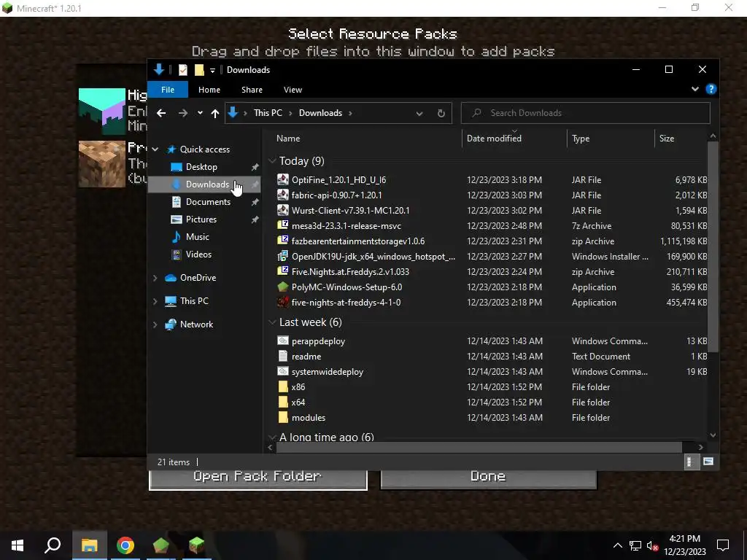Open address bar history dropdown
Viewport: 747px width, 560px height.
(419, 113)
